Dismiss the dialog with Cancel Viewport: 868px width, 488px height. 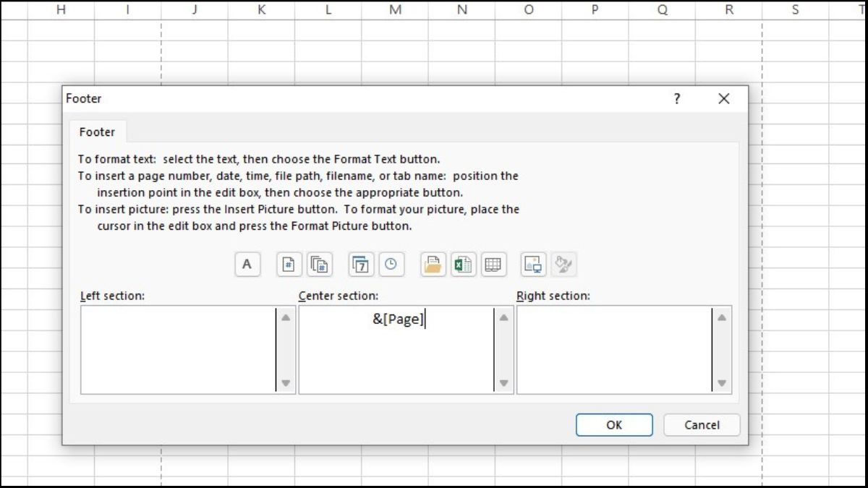(x=701, y=424)
